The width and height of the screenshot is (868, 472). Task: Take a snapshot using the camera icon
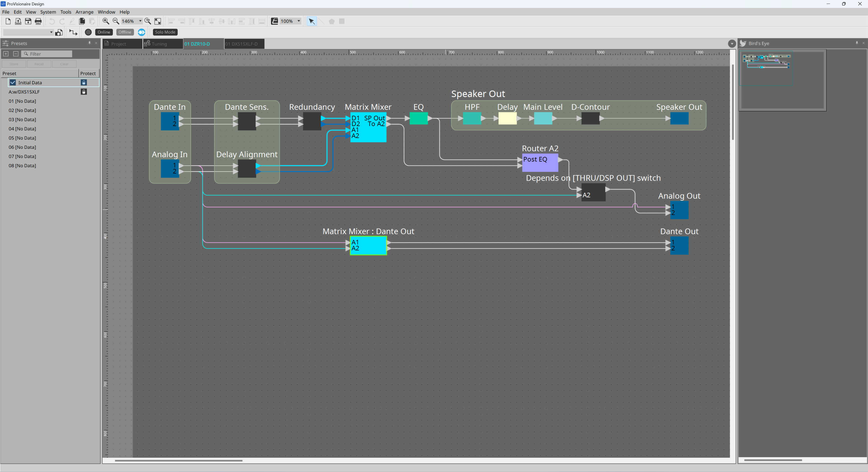coord(59,32)
